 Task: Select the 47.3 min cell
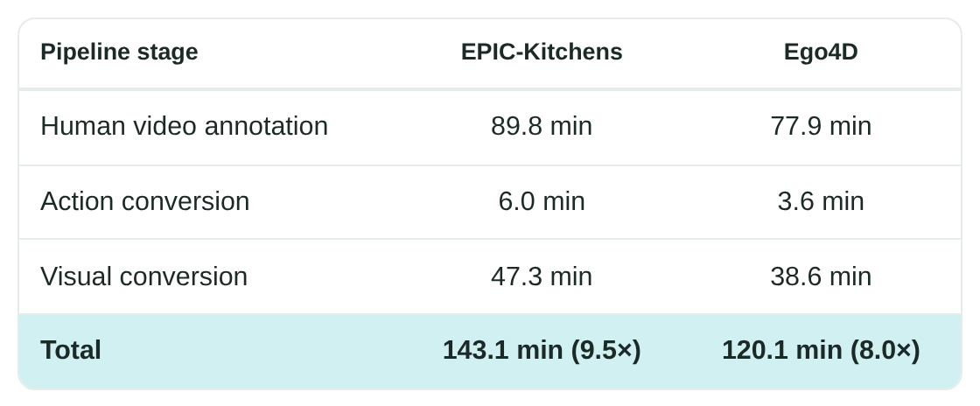point(542,276)
